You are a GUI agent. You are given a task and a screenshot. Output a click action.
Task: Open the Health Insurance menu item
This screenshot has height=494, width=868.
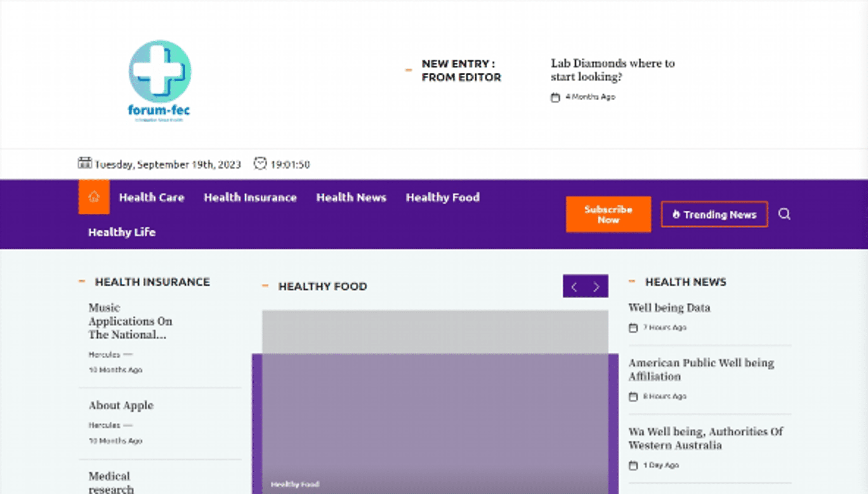[250, 198]
